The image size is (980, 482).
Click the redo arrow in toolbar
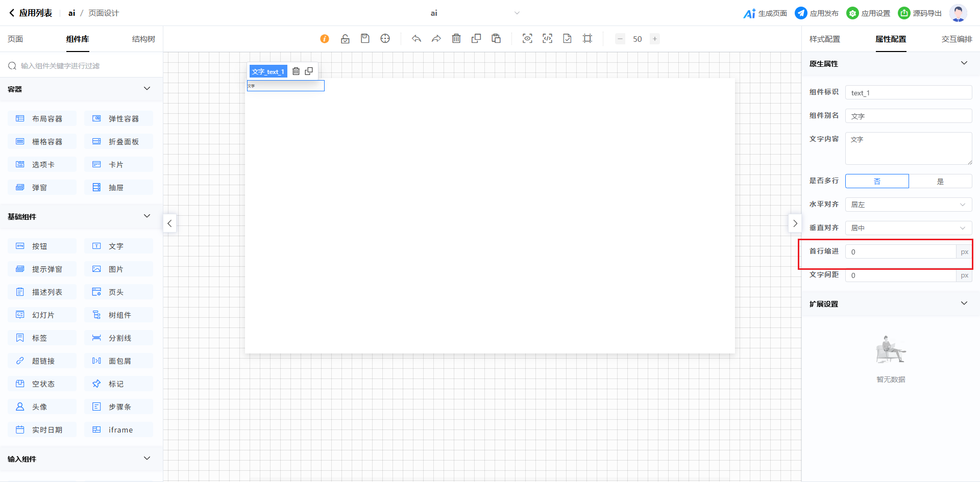(436, 39)
